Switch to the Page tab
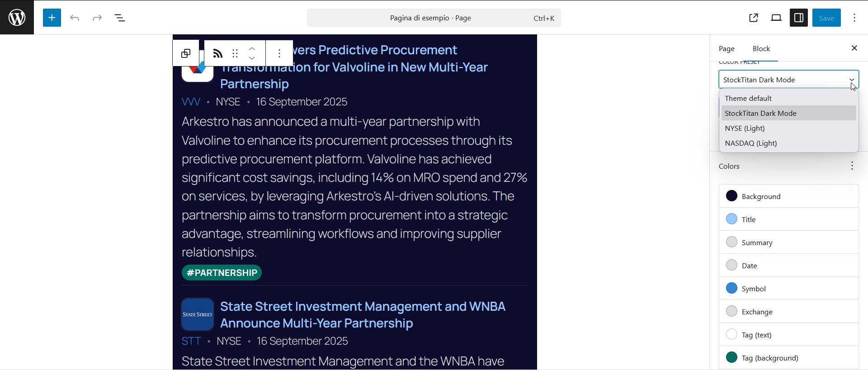Viewport: 868px width, 370px height. (x=726, y=48)
